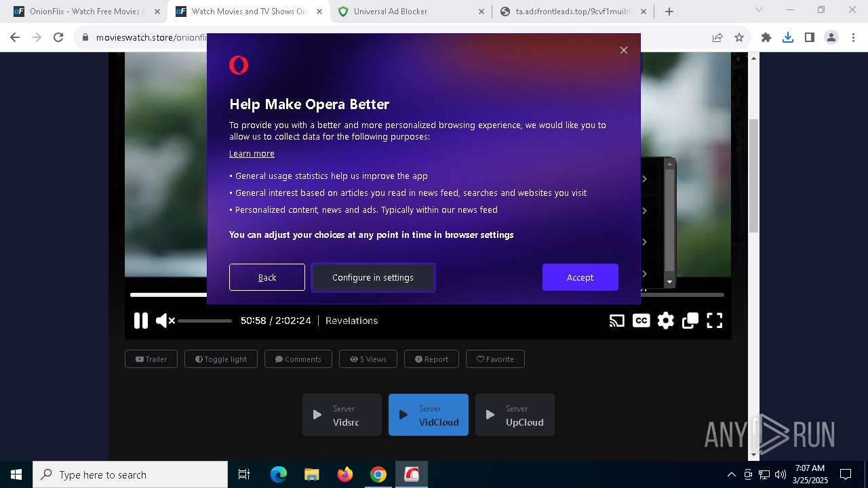Select the VidCloud server
This screenshot has height=488, width=868.
click(x=429, y=415)
